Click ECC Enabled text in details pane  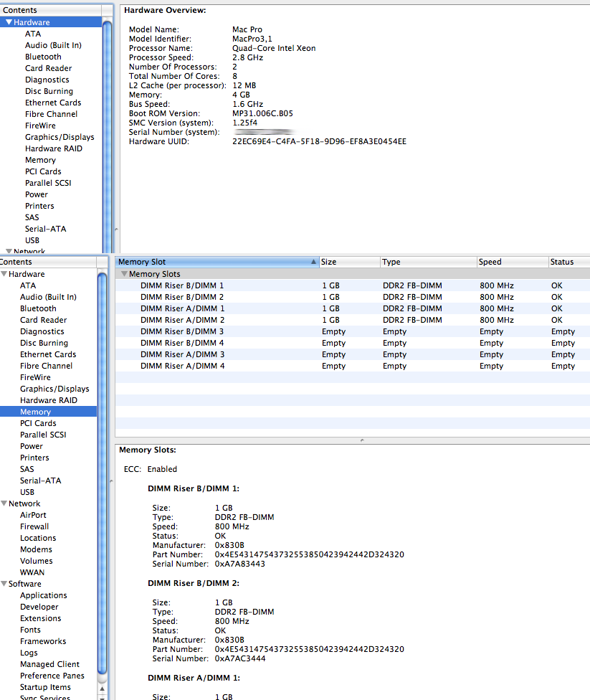coord(151,469)
